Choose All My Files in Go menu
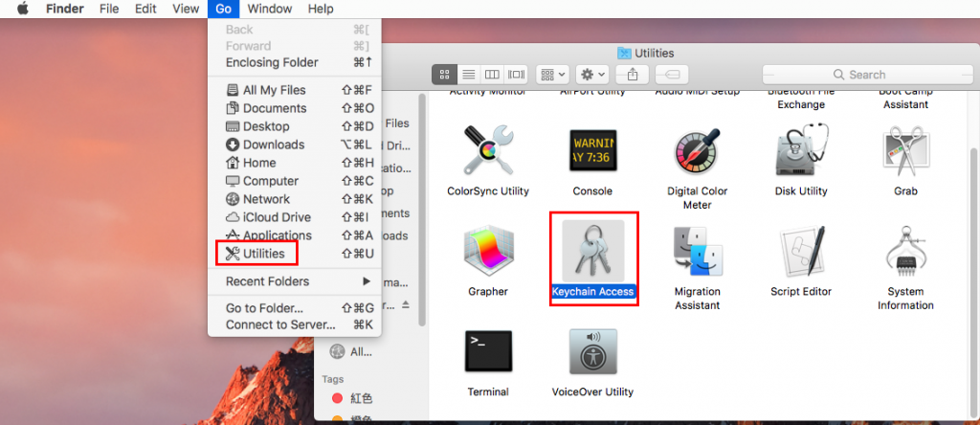The image size is (980, 425). click(x=295, y=90)
